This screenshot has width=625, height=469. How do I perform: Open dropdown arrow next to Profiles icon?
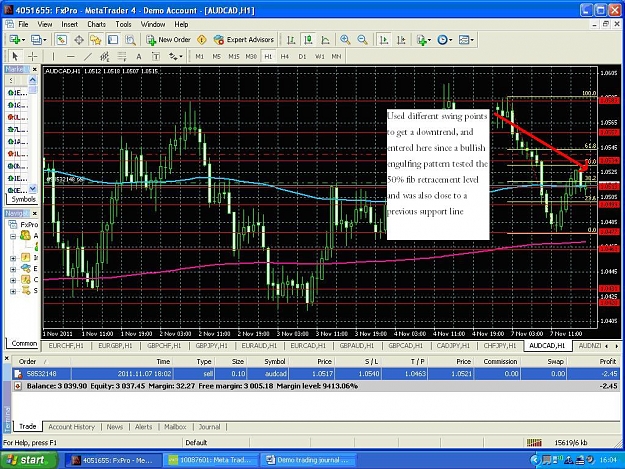45,40
